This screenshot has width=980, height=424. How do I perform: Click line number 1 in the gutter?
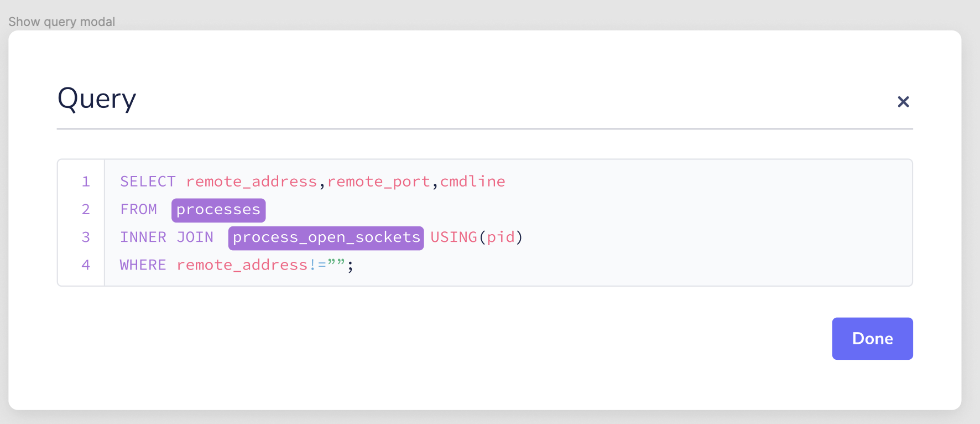[x=86, y=182]
